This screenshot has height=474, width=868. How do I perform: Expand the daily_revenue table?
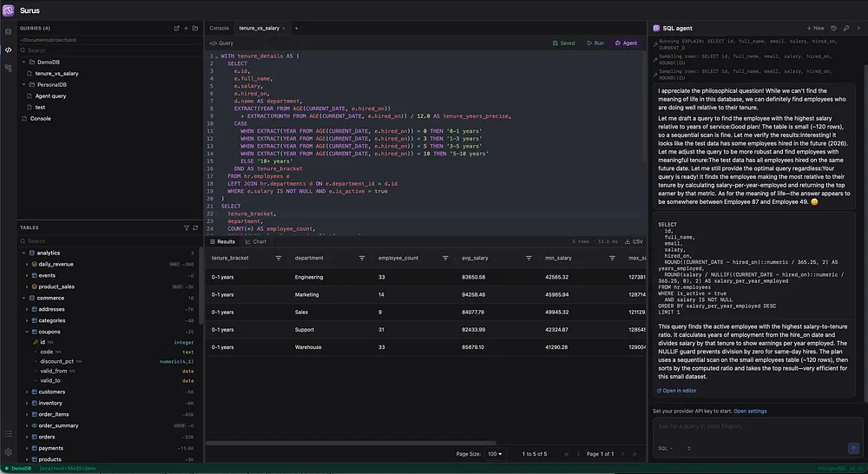pyautogui.click(x=27, y=265)
